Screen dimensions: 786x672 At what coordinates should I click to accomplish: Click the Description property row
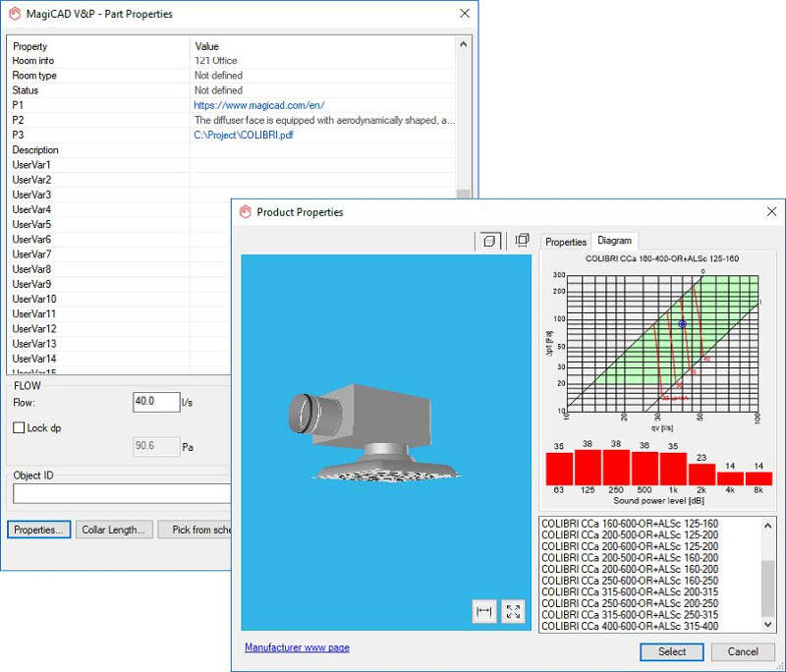tap(233, 150)
